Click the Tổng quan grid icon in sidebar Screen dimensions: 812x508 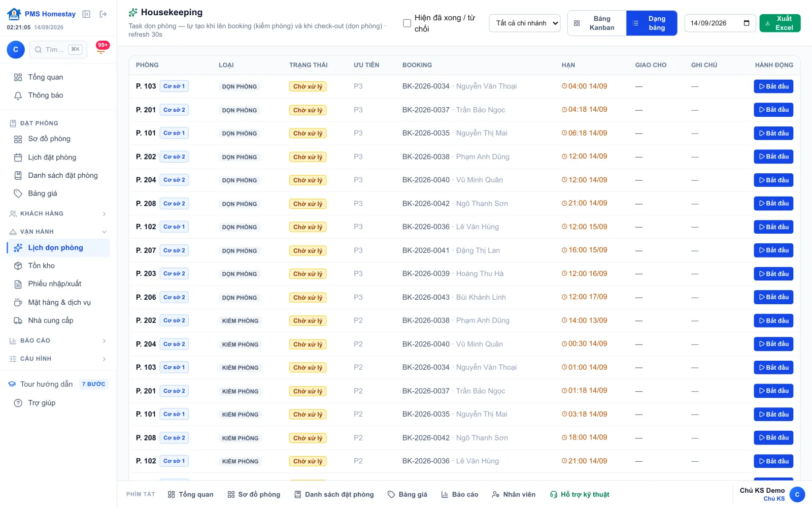point(18,77)
